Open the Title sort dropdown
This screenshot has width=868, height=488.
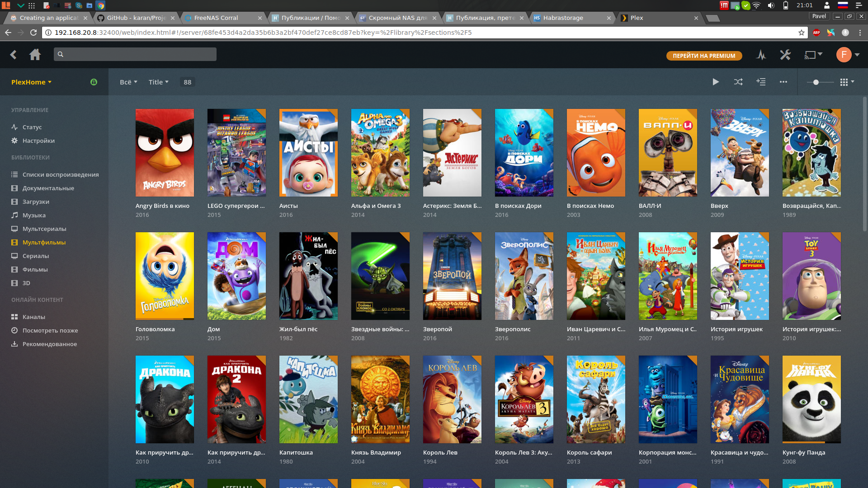(x=158, y=82)
